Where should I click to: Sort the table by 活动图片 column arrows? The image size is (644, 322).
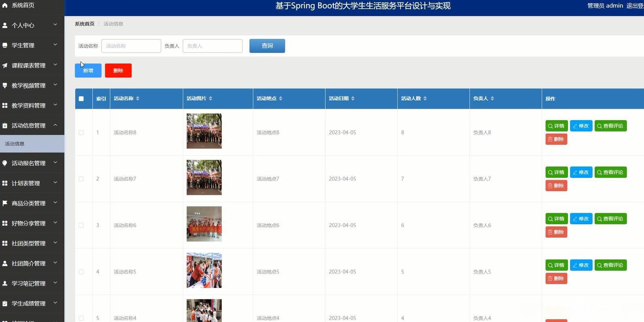coord(210,98)
